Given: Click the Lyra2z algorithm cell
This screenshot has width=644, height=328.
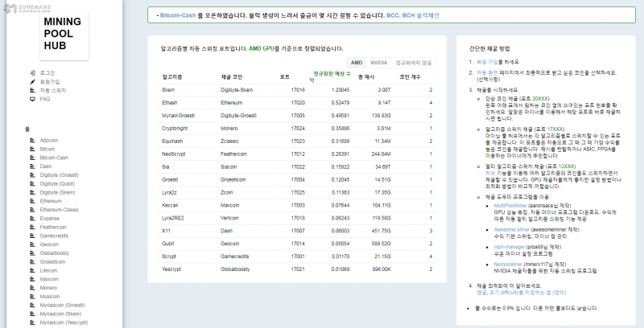Looking at the screenshot, I should pos(169,192).
